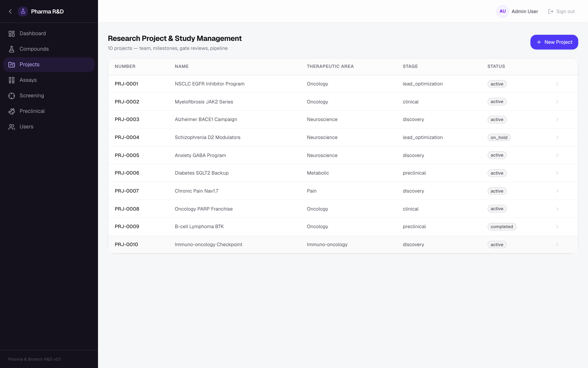Click Myelofibrosis JAK2 Series name
588x368 pixels.
(204, 102)
